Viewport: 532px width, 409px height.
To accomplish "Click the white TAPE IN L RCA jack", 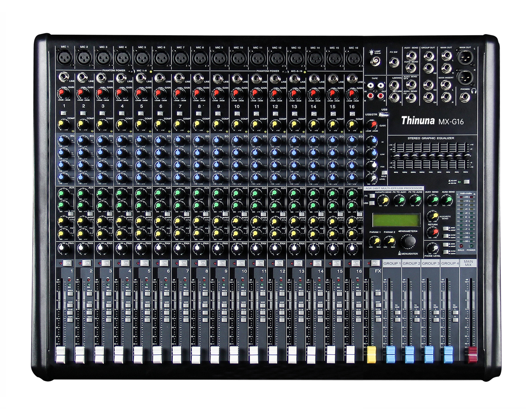I will (371, 85).
